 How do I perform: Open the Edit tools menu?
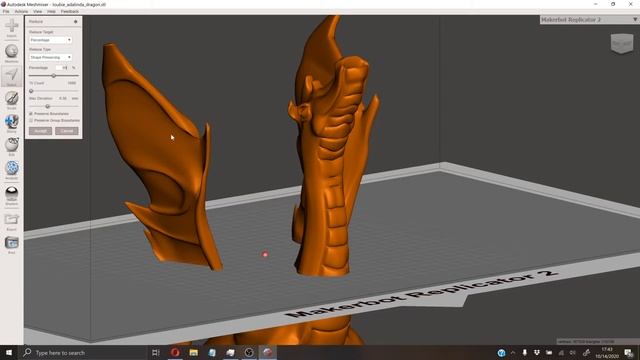[11, 144]
